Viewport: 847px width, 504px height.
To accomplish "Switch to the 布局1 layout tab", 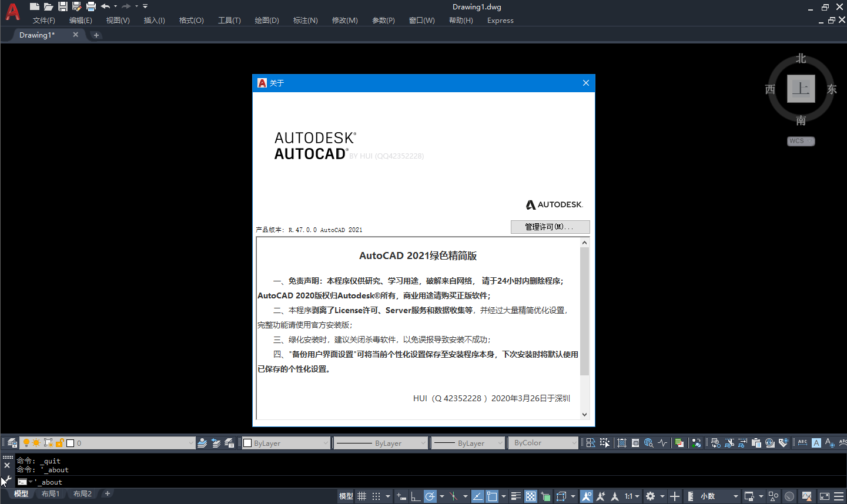I will click(51, 494).
